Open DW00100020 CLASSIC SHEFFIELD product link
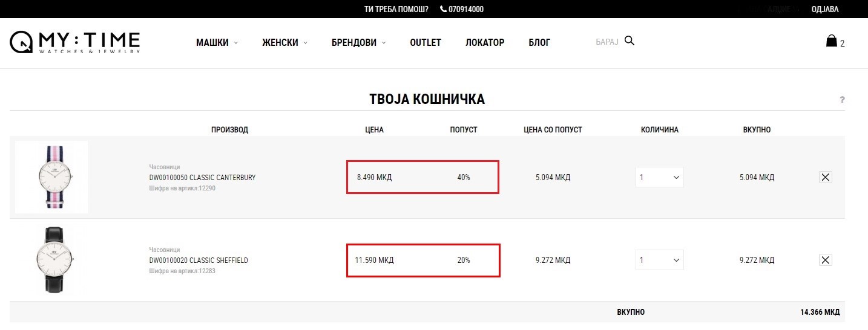The image size is (868, 330). pos(199,260)
